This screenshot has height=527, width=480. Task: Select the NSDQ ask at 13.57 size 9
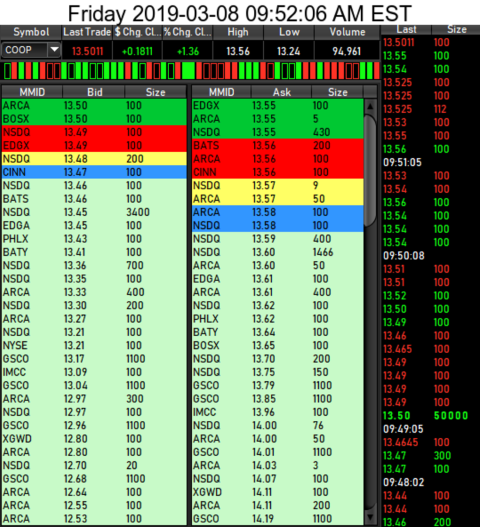tap(278, 186)
